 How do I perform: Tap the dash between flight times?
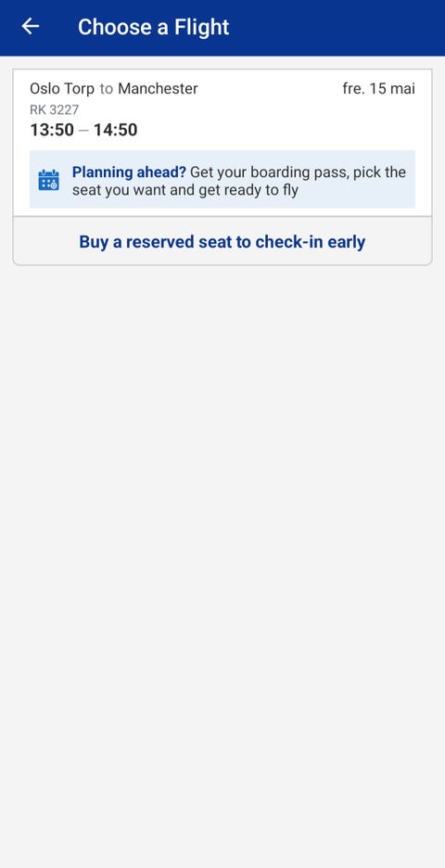83,131
